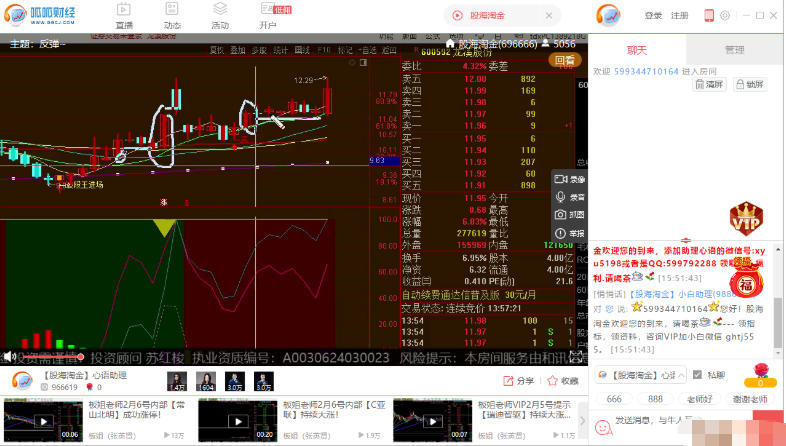Click the 锁屏 lock screen button
The width and height of the screenshot is (786, 446).
750,84
